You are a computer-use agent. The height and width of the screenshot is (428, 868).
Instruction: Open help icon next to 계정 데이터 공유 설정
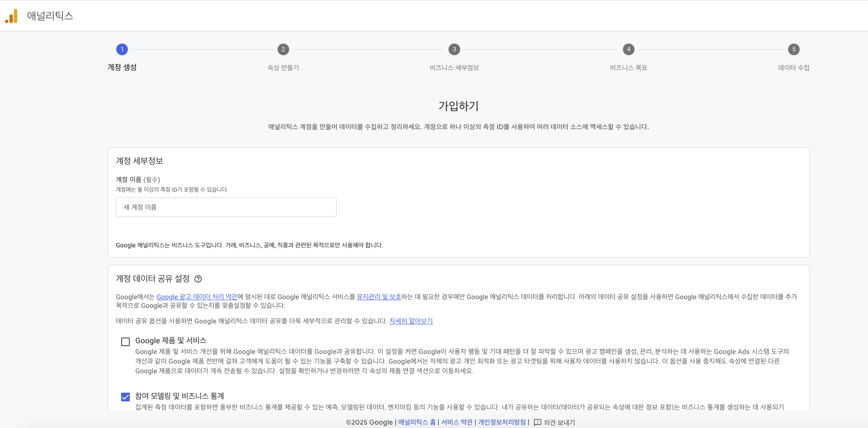click(x=198, y=279)
